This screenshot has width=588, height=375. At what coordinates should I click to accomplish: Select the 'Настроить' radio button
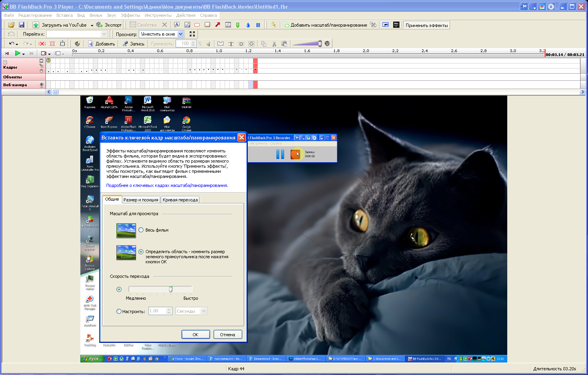pyautogui.click(x=119, y=312)
